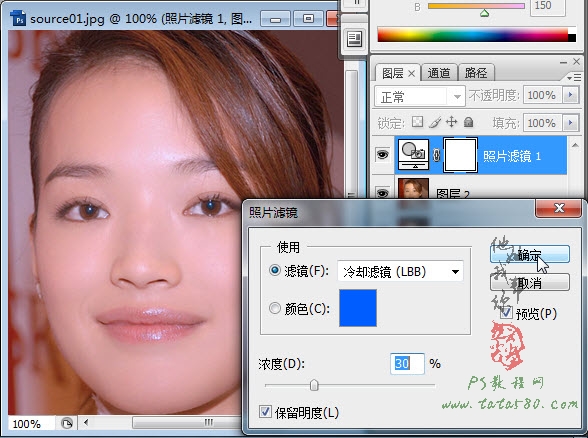
Task: Toggle visibility of 照片滤镜 1 layer
Action: (x=382, y=154)
